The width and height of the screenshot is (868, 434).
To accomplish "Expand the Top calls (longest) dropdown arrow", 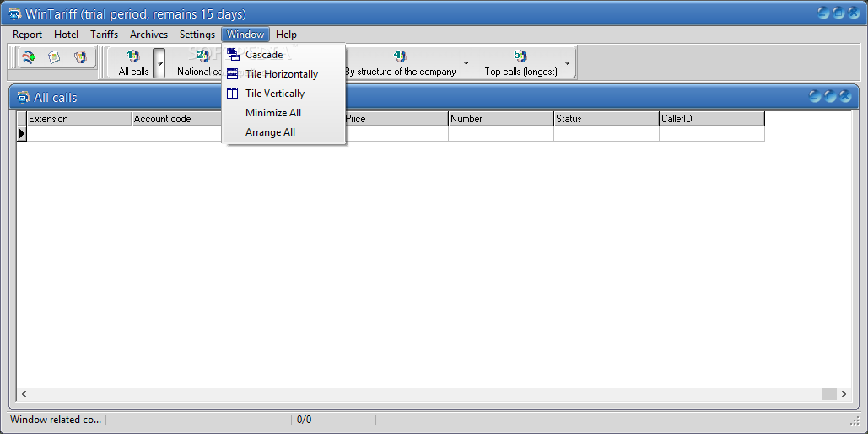I will 568,63.
